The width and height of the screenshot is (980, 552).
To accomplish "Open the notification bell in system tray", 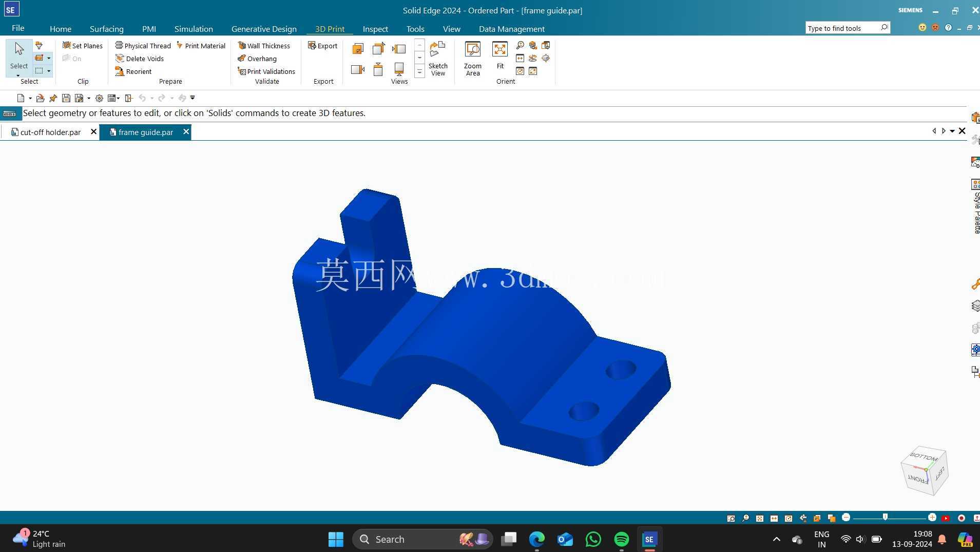I will (x=942, y=539).
